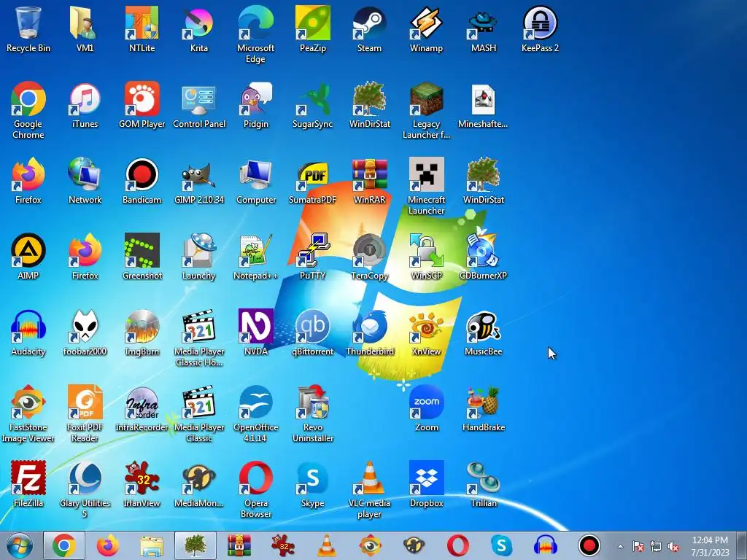Click the MASH desktop shortcut
Image resolution: width=747 pixels, height=560 pixels.
point(483,29)
